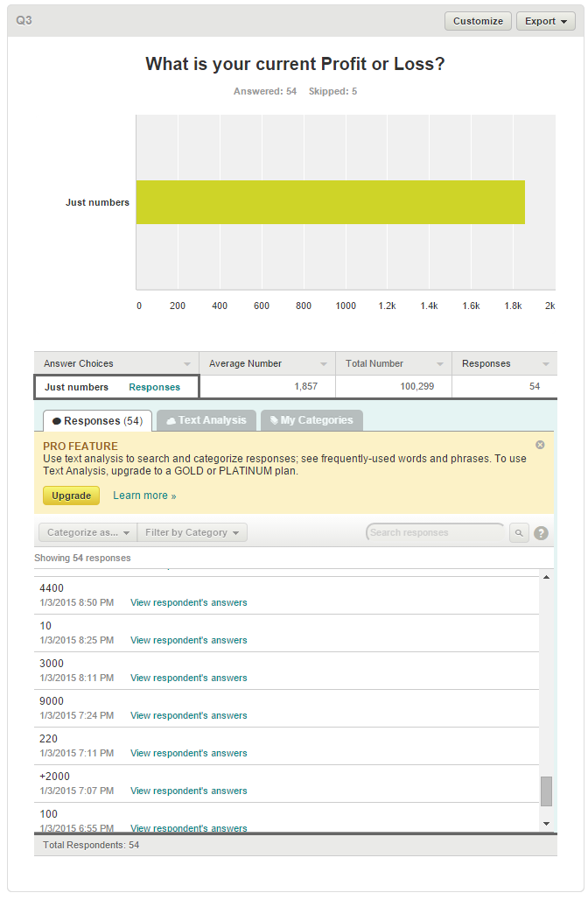
Task: Click the Total Number column dropdown arrow
Action: 440,364
